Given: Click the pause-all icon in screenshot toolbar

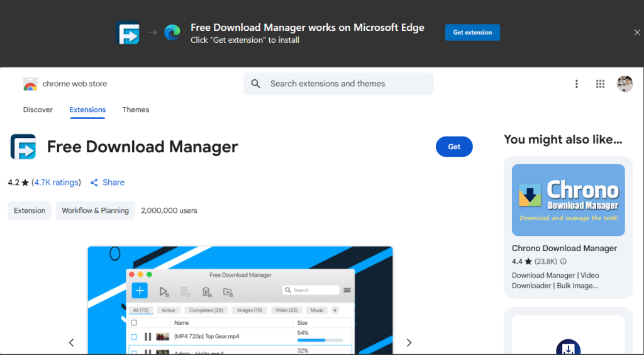Looking at the screenshot, I should click(x=186, y=291).
